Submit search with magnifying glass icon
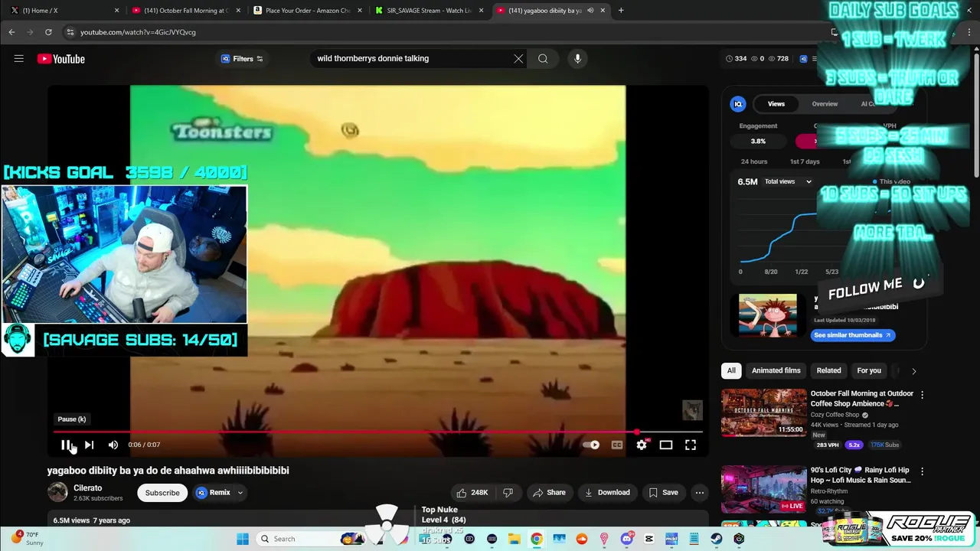Screen dimensions: 980x551 543,58
